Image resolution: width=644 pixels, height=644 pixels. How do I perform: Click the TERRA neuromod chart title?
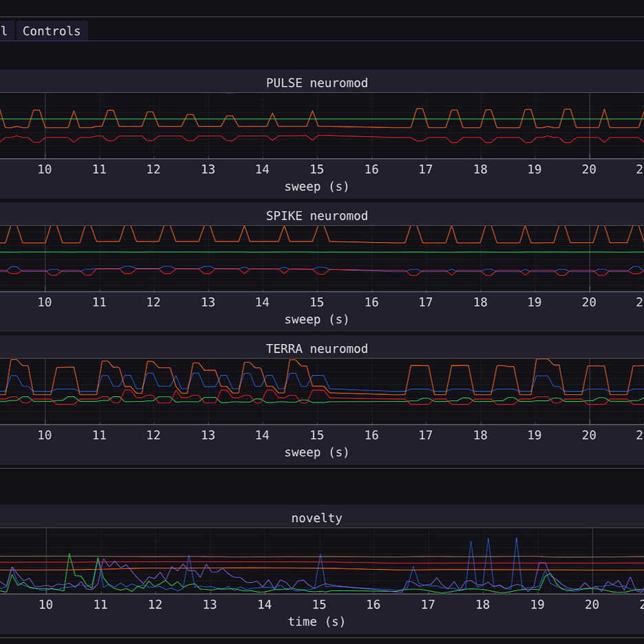click(316, 349)
